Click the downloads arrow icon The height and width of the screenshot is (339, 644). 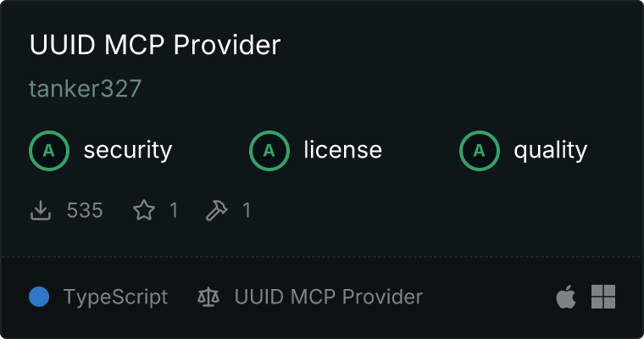click(x=41, y=210)
